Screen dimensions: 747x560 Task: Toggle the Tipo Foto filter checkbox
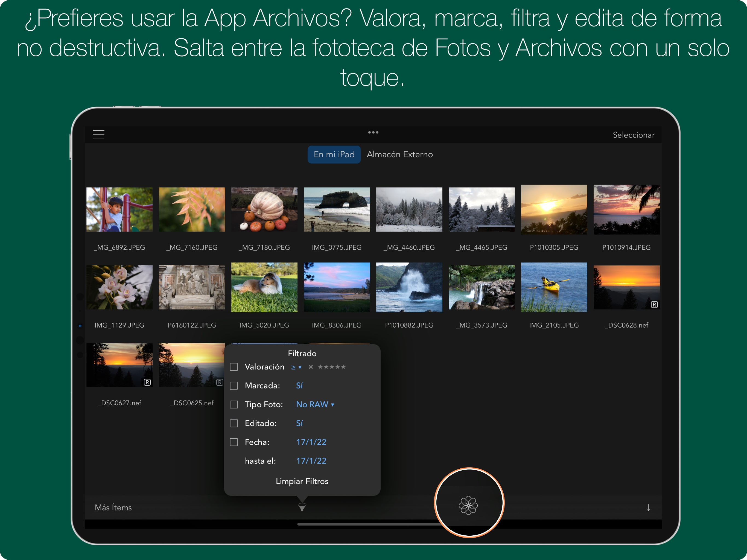coord(234,405)
